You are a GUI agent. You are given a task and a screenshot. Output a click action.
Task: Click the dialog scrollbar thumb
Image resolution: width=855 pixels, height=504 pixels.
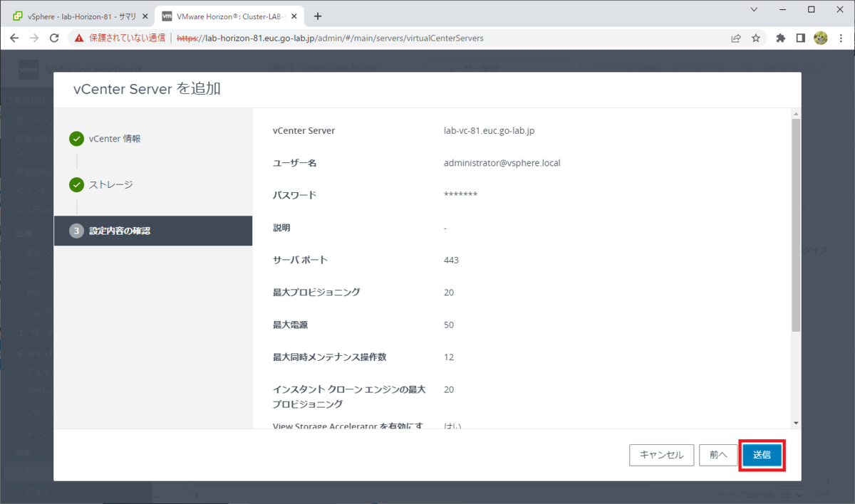(x=796, y=225)
